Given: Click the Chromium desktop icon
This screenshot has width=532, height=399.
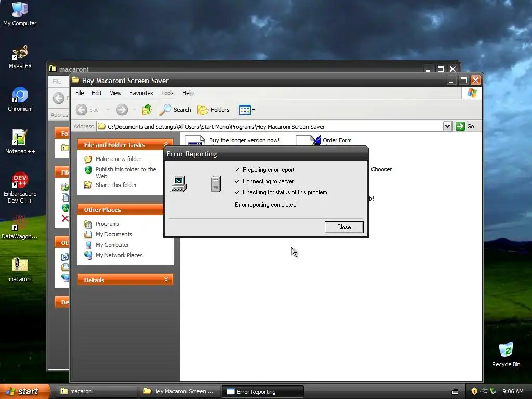Looking at the screenshot, I should coord(20,99).
